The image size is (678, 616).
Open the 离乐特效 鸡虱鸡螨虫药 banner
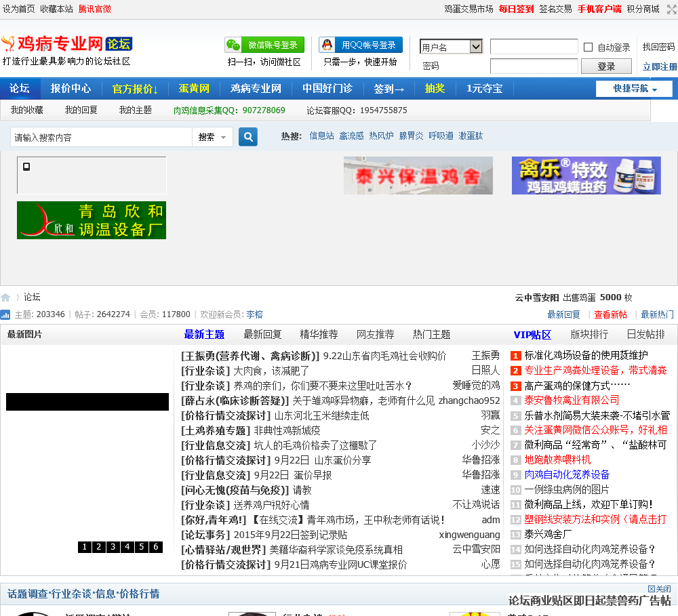[586, 176]
